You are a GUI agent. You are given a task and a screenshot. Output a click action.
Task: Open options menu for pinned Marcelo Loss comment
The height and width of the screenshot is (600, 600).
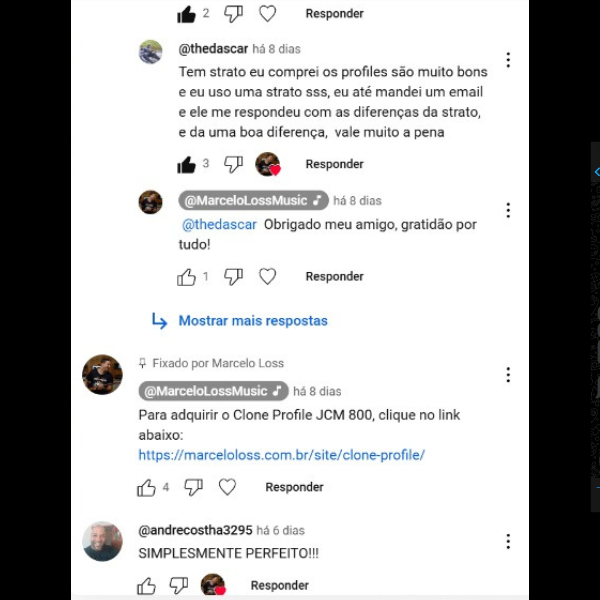[508, 375]
